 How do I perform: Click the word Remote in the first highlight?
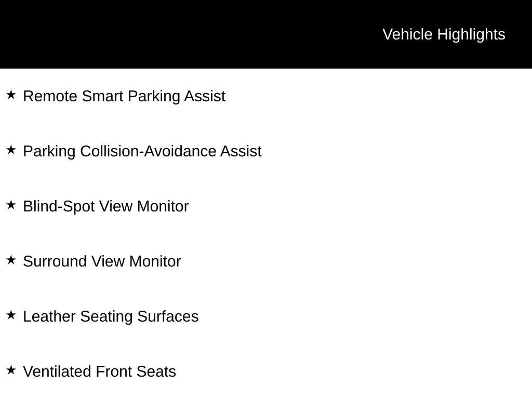(50, 96)
